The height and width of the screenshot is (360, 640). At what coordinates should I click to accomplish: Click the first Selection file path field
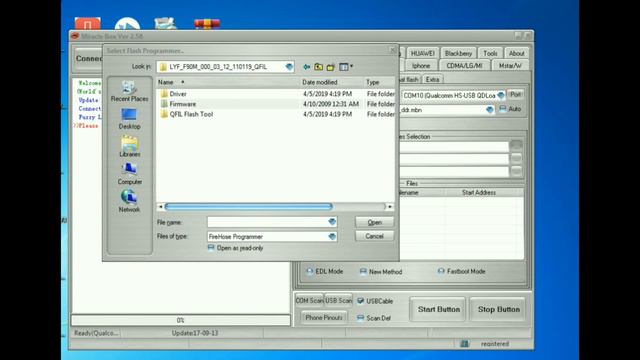pyautogui.click(x=454, y=146)
